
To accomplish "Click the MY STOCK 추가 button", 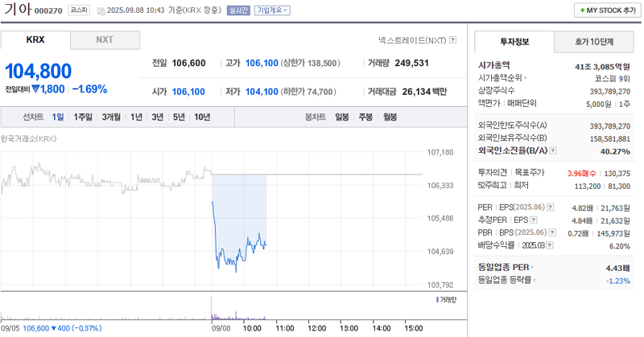I will tap(608, 10).
